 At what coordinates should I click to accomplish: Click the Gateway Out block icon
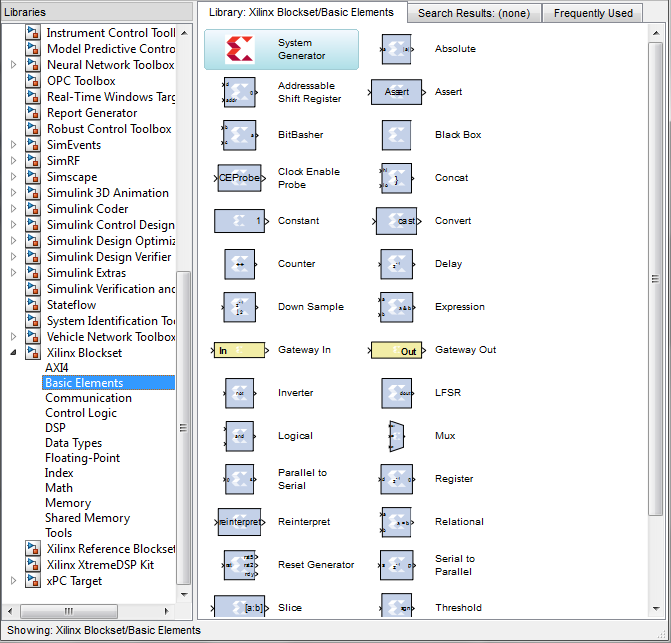pyautogui.click(x=396, y=350)
